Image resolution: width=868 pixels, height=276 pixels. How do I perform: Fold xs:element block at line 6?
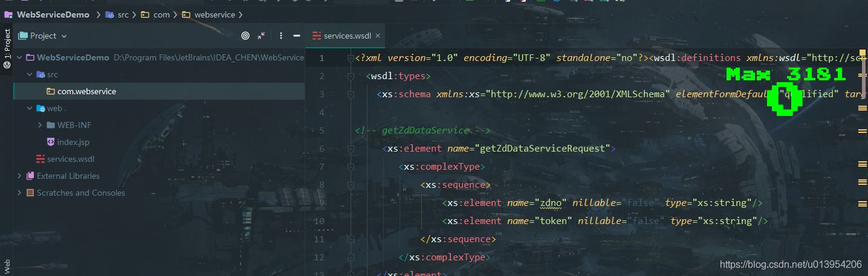coord(351,149)
